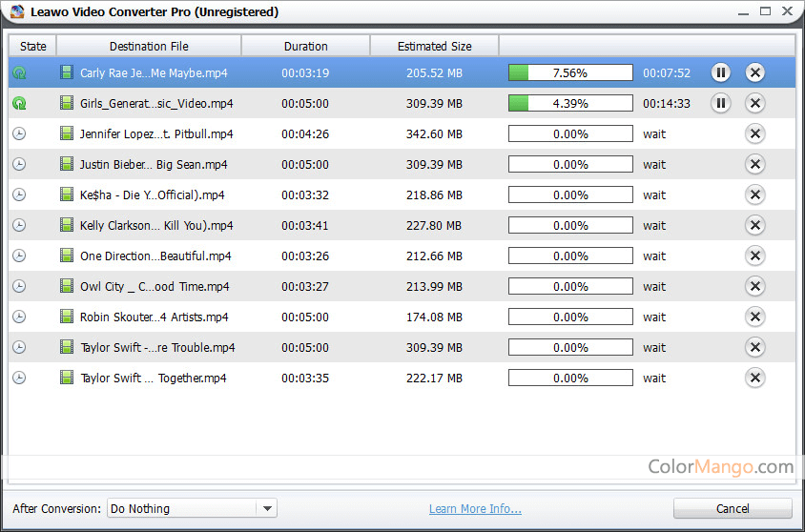805x532 pixels.
Task: Open the After Conversion dropdown
Action: 192,508
